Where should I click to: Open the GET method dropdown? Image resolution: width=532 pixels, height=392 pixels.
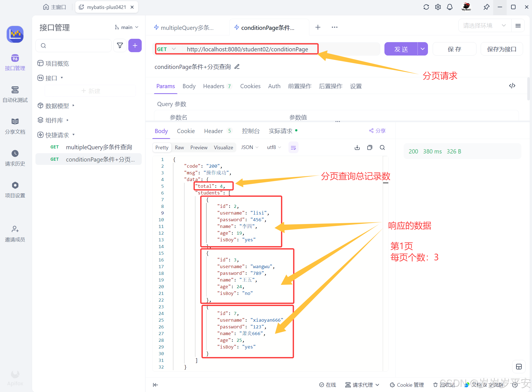167,49
